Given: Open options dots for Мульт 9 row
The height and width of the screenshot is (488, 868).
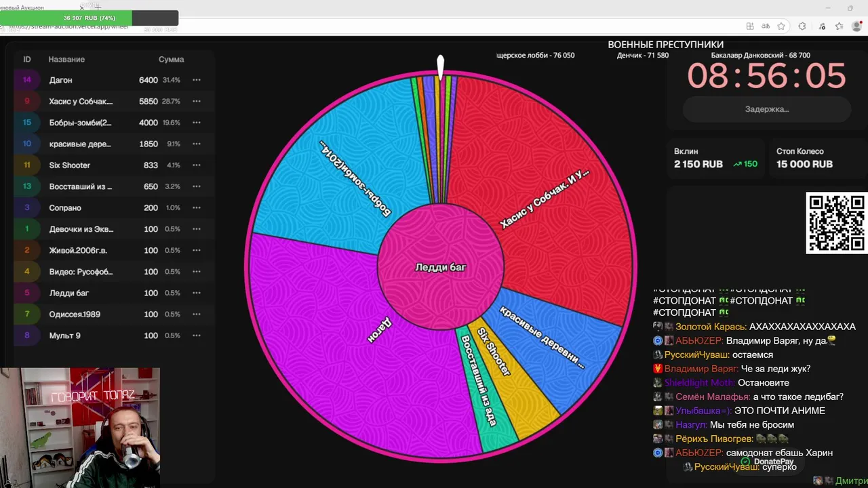Looking at the screenshot, I should 197,335.
